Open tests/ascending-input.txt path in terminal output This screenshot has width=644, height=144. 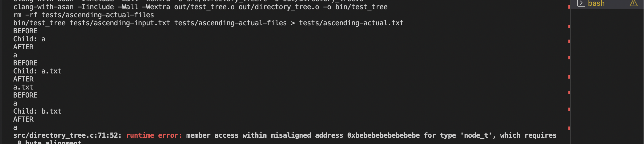tap(120, 23)
